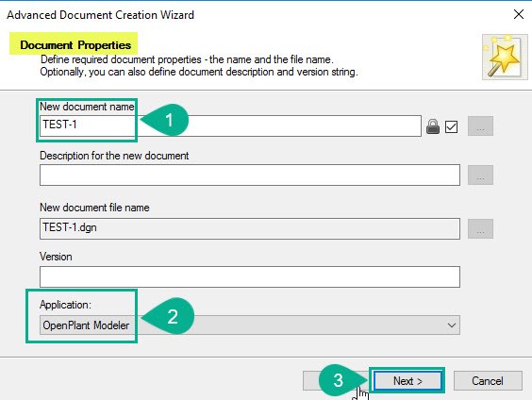Focus the New document file name field
Viewport: 532px width, 400px height.
[x=250, y=228]
